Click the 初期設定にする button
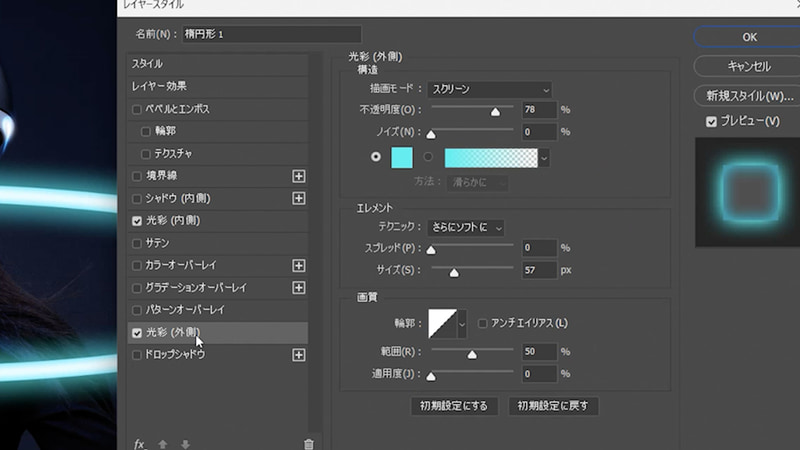 [454, 406]
